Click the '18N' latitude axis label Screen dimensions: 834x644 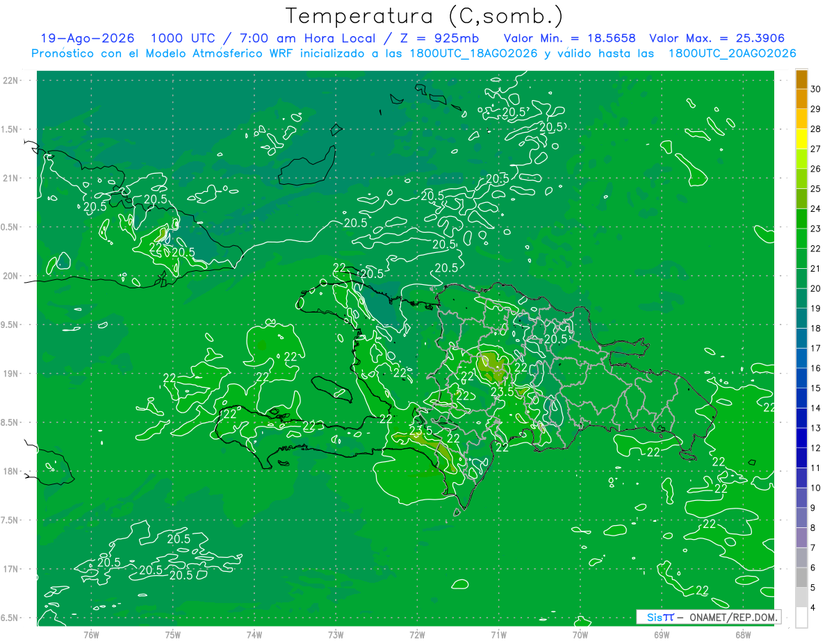pyautogui.click(x=10, y=471)
